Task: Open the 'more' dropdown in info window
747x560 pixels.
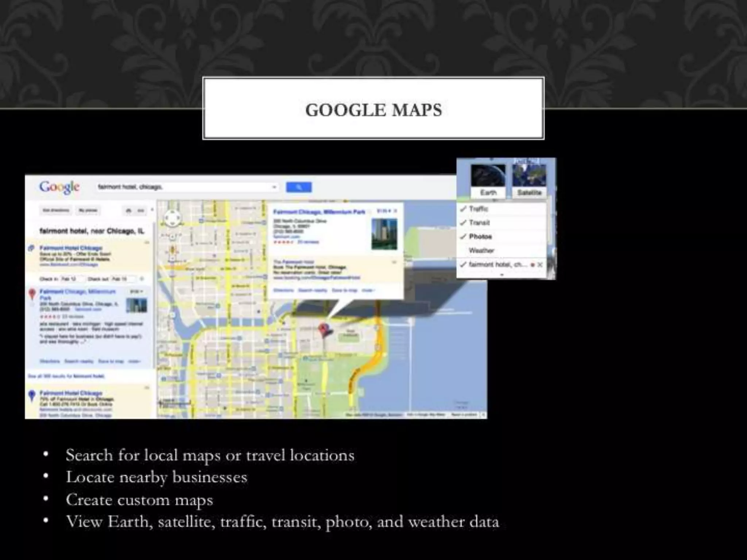Action: (368, 290)
